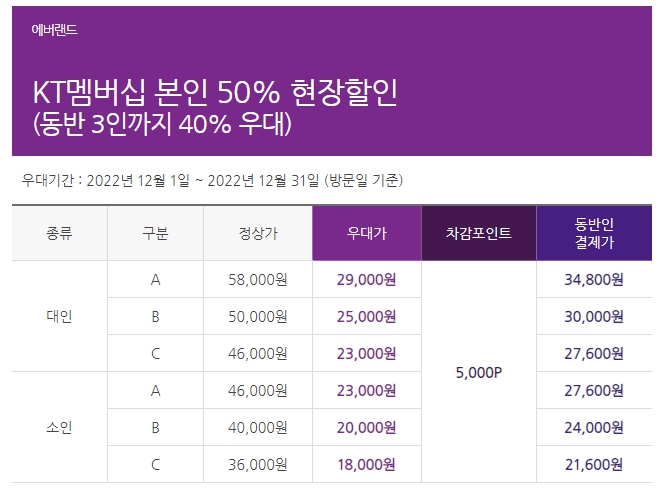This screenshot has height=491, width=660.
Task: Click the 29,000원 discounted price
Action: [366, 280]
